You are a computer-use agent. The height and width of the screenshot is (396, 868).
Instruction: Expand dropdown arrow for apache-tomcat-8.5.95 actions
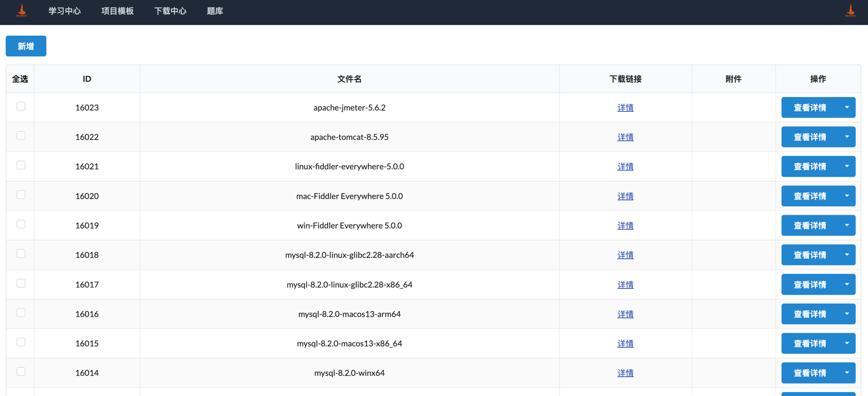[x=847, y=137]
